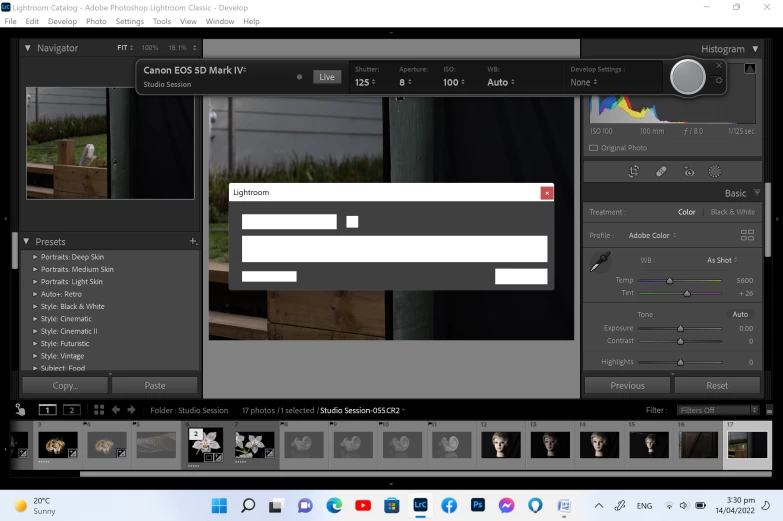Screen dimensions: 783x521
Task: Set treatment to Color
Action: (x=686, y=212)
